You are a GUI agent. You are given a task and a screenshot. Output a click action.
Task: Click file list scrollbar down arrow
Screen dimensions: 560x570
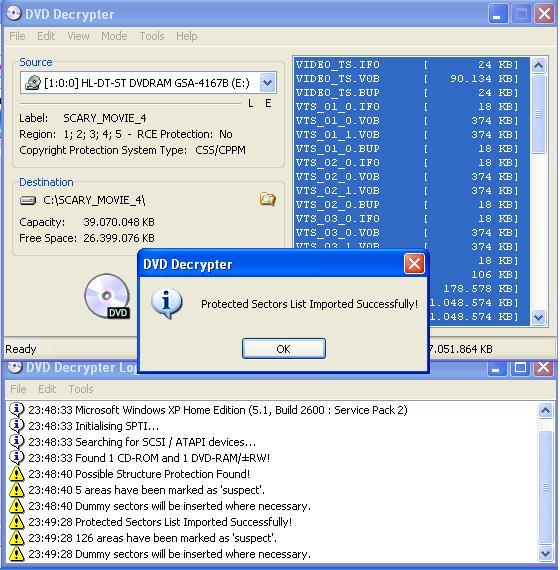tap(538, 318)
